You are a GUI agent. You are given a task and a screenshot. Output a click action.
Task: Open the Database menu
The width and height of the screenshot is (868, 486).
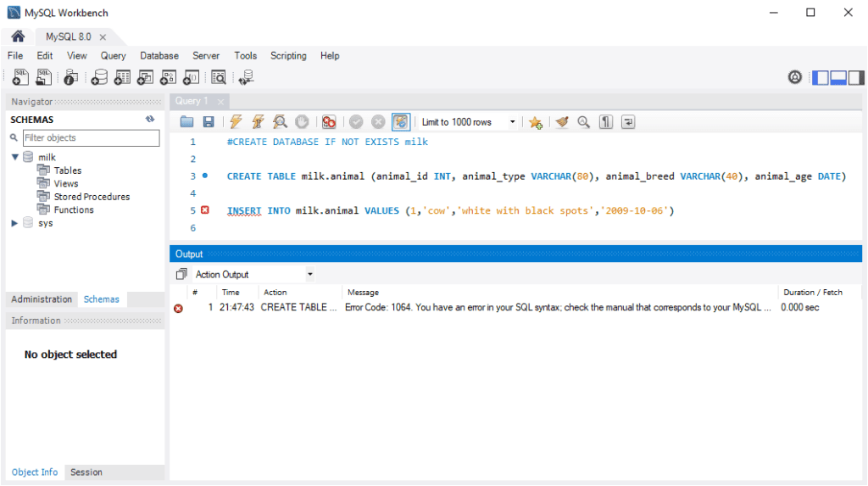coord(159,56)
